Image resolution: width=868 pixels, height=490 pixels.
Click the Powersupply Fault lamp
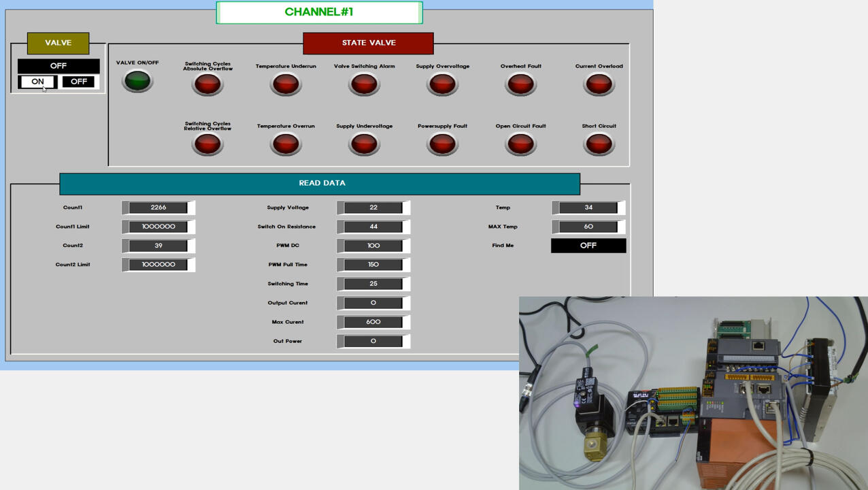coord(442,144)
